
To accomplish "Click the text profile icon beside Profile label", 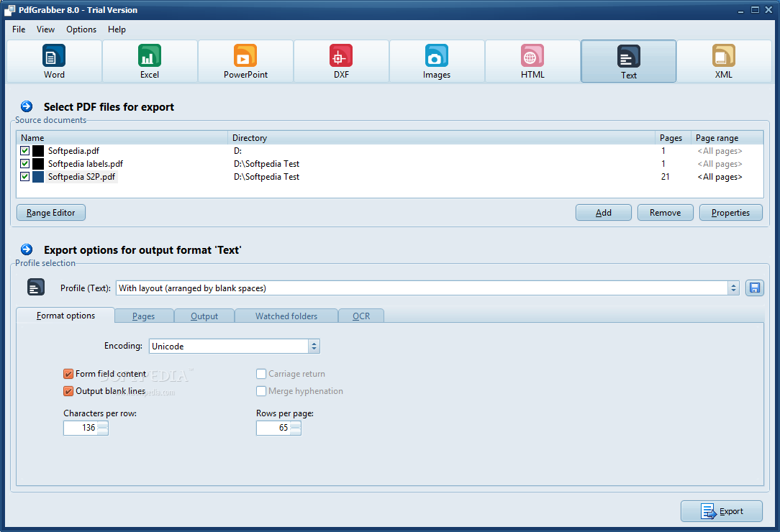I will 36,288.
